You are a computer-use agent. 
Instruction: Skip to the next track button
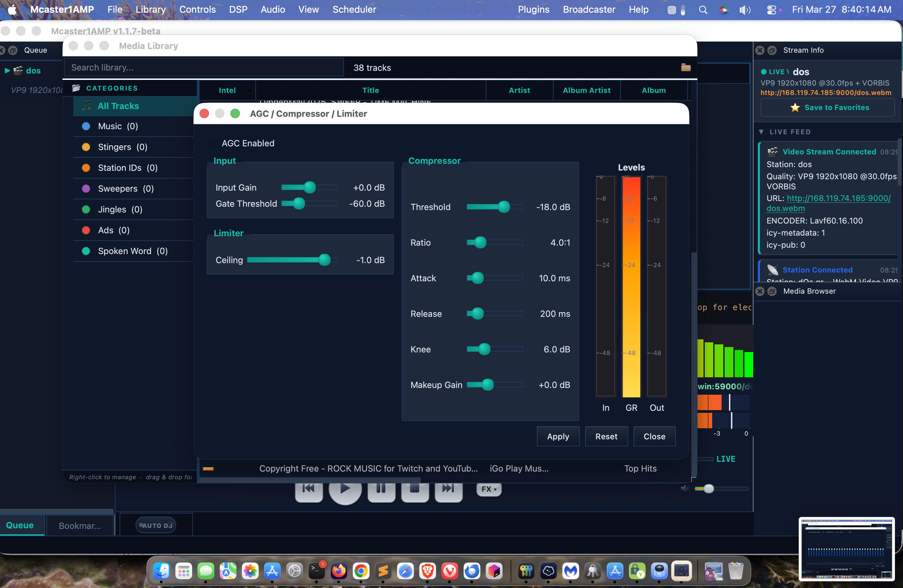coord(448,489)
